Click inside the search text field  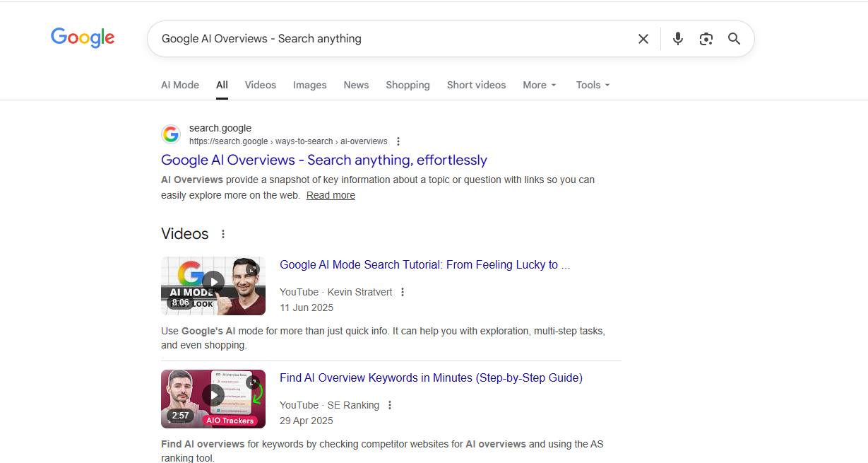392,39
